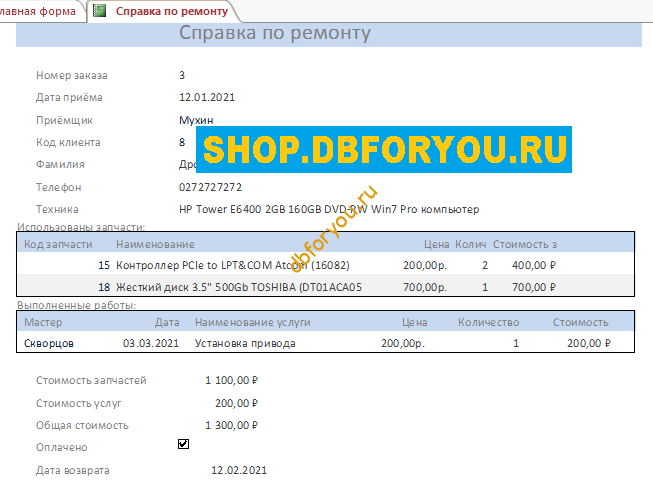Click part code 15
This screenshot has height=491, width=653.
[104, 265]
